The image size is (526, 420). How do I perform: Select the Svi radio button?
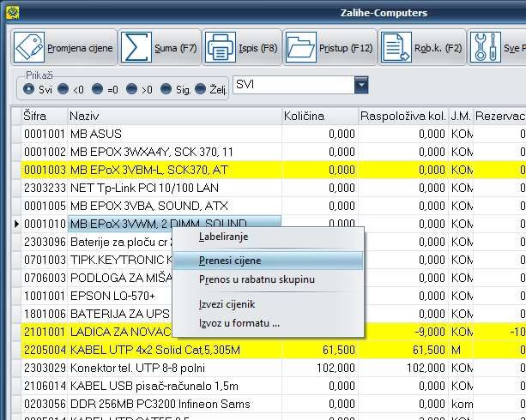29,88
